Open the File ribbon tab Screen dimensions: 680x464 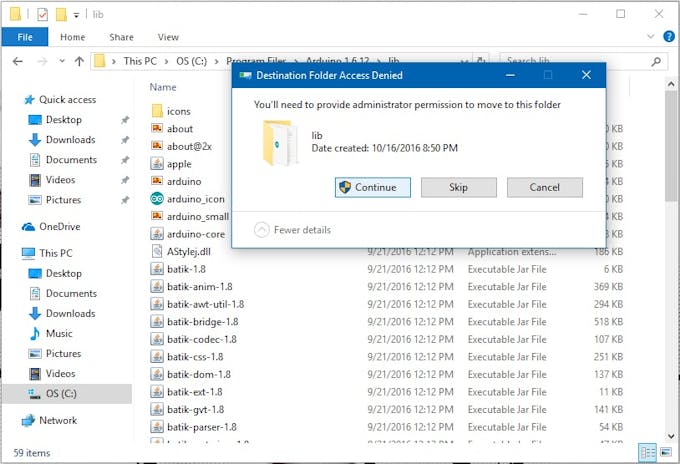[x=25, y=37]
